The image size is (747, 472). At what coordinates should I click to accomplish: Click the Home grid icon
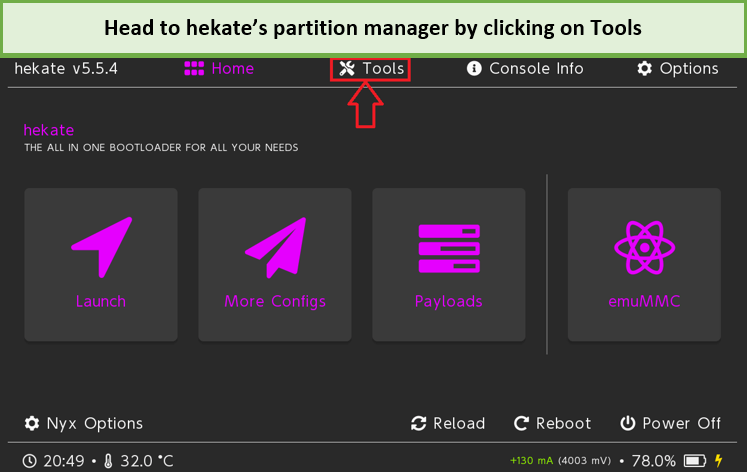[194, 69]
